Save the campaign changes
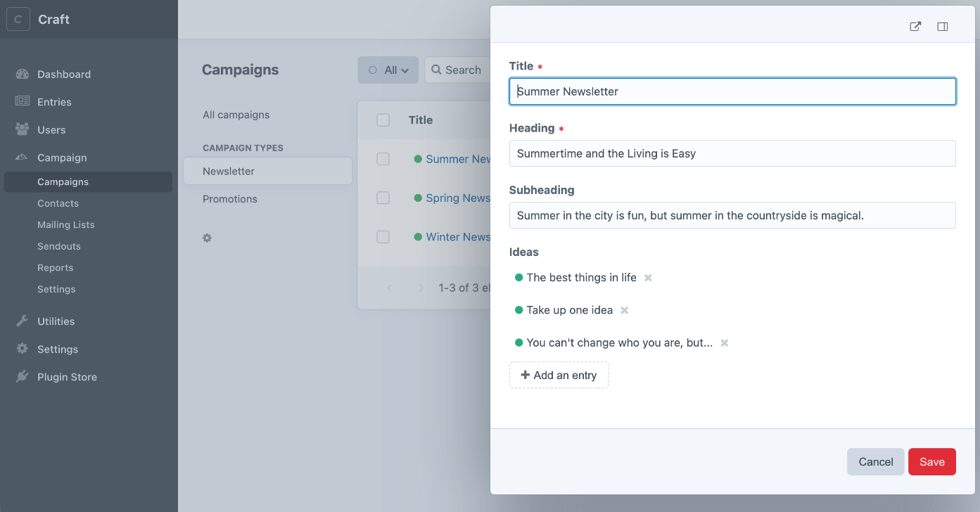Image resolution: width=980 pixels, height=512 pixels. [932, 462]
